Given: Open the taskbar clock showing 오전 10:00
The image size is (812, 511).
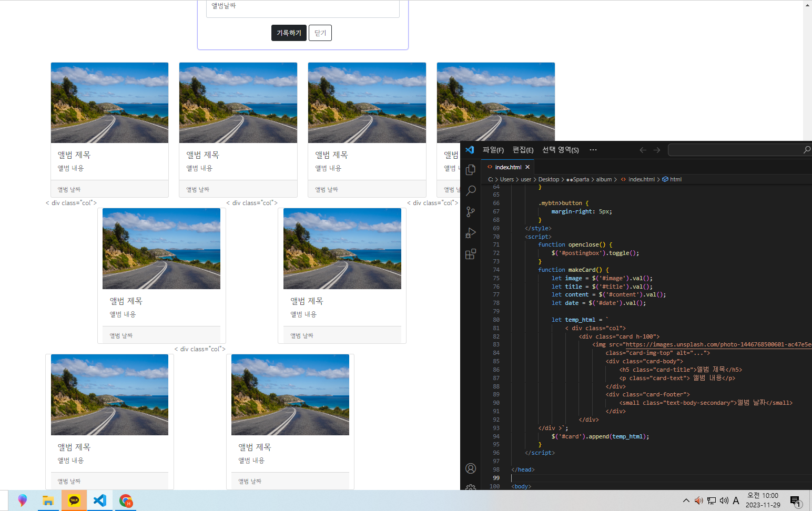Looking at the screenshot, I should [x=763, y=500].
